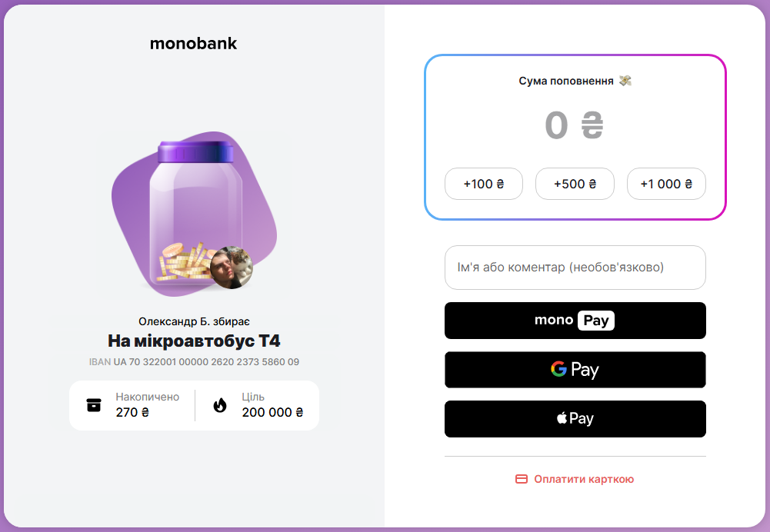Pay with G Pay
The height and width of the screenshot is (532, 770).
[575, 370]
